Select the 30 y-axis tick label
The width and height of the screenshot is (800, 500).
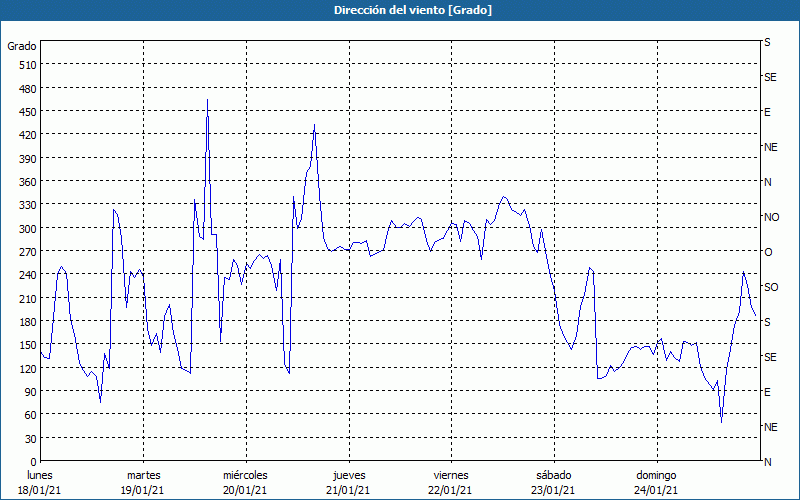tap(30, 439)
